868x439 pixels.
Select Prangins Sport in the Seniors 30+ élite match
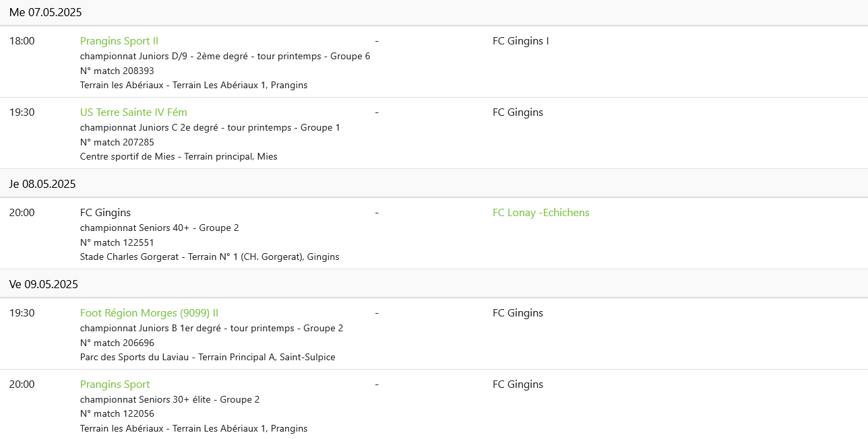pyautogui.click(x=115, y=384)
